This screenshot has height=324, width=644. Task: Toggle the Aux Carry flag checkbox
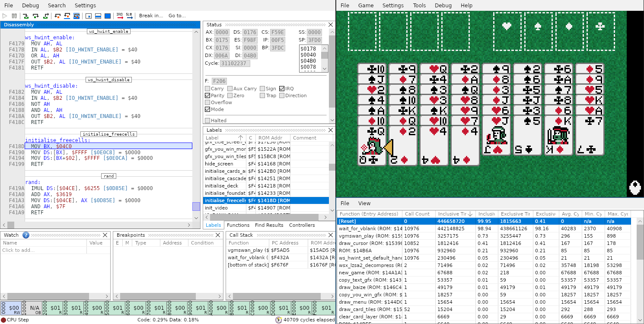230,89
